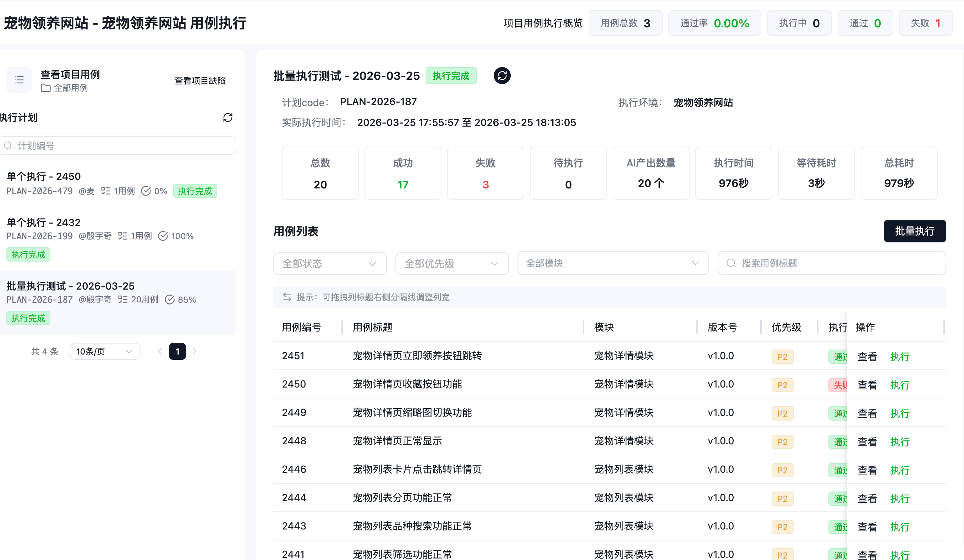View case 2450 details
This screenshot has width=964, height=560.
click(867, 385)
